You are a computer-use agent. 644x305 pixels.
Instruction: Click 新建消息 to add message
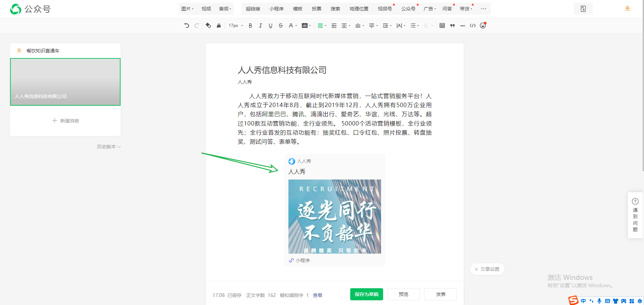click(65, 121)
